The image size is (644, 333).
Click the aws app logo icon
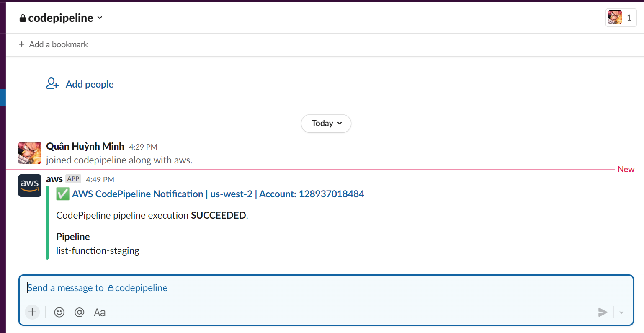point(30,186)
